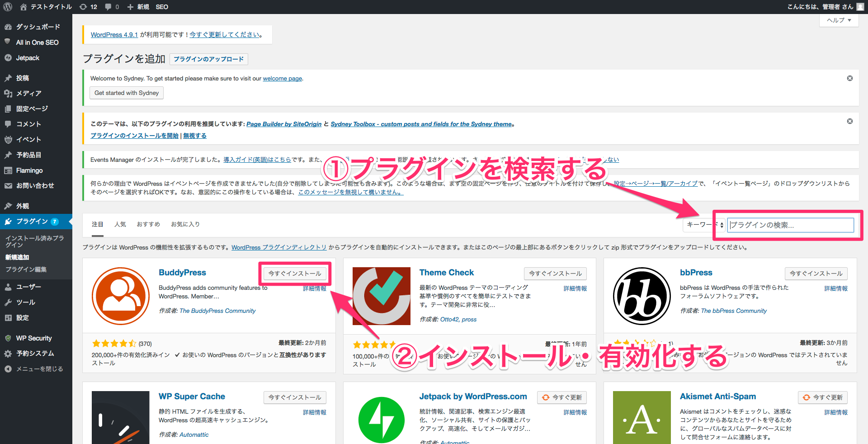868x444 pixels.
Task: Expand the ヘルプ dropdown tab
Action: pos(839,20)
